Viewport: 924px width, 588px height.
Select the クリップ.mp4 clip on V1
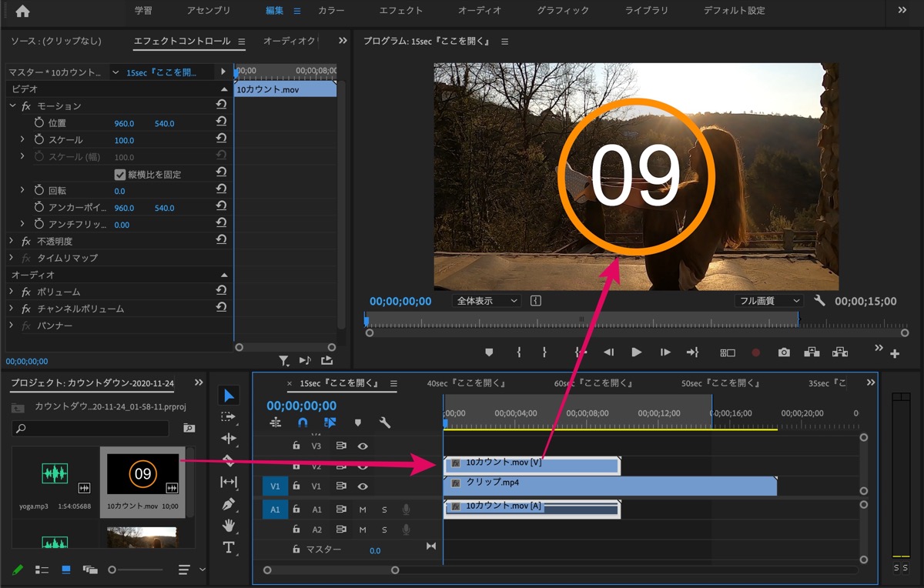[610, 486]
